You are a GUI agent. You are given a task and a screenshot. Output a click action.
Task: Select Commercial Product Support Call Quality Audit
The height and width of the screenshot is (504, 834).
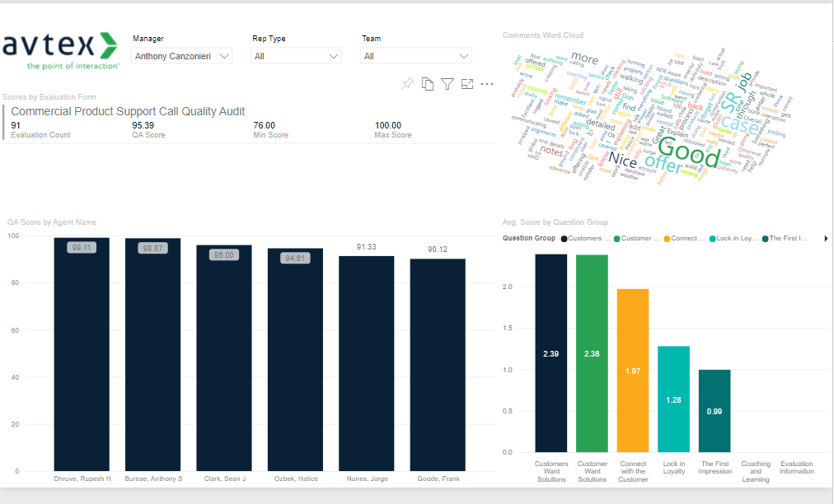(128, 111)
